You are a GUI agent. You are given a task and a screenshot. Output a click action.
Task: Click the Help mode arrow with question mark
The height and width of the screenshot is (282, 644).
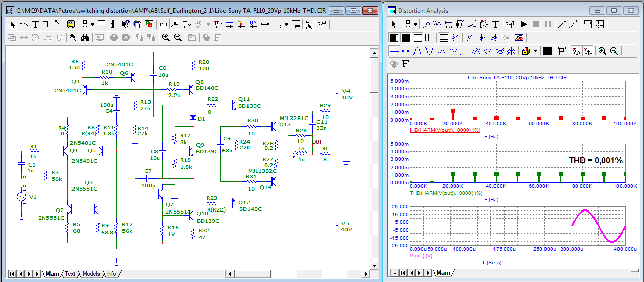[125, 24]
